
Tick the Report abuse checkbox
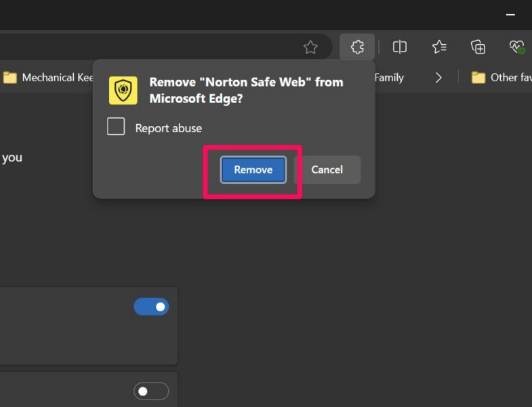tap(116, 127)
